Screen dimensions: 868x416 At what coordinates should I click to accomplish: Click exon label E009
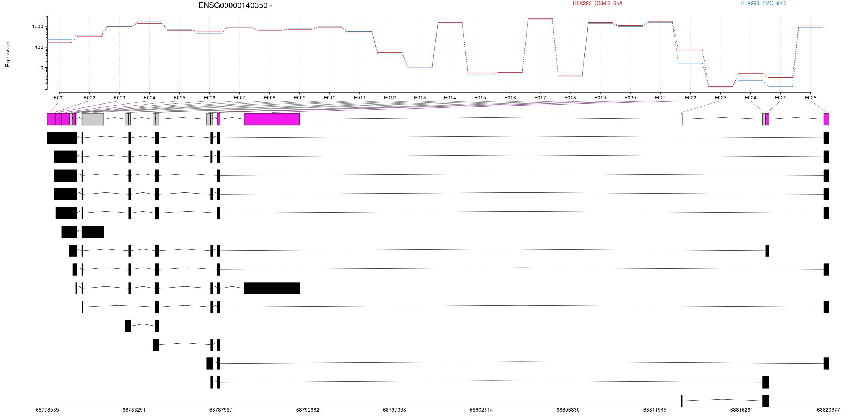pos(299,98)
